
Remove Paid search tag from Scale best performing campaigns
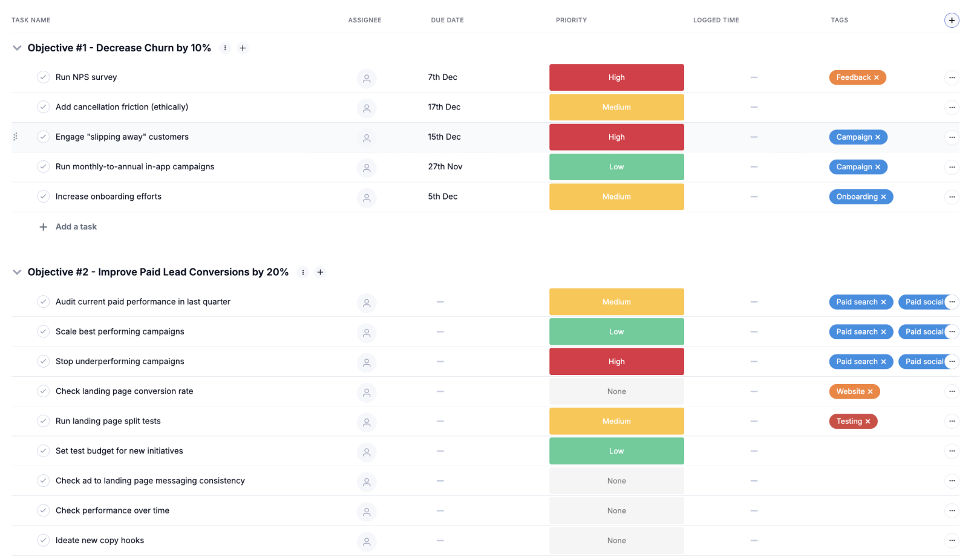883,332
